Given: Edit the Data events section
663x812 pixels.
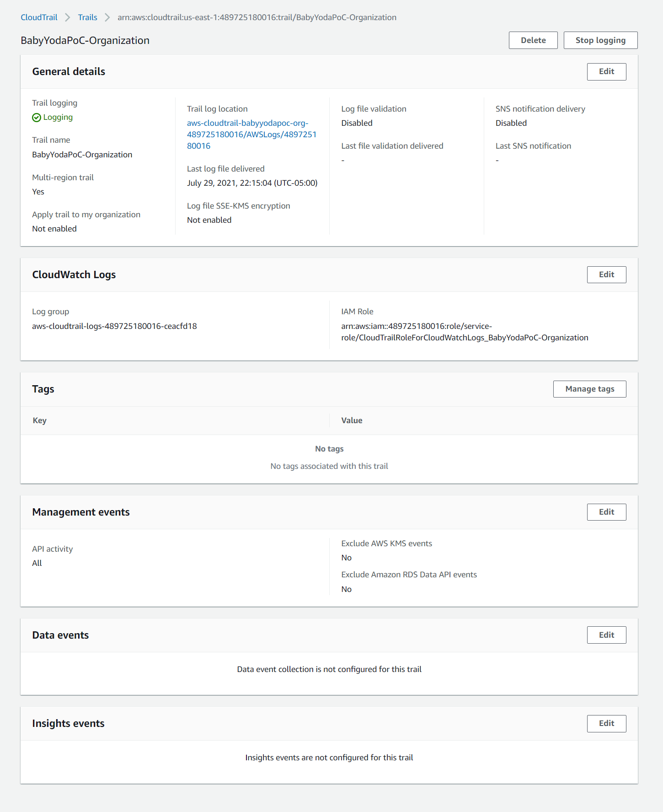Looking at the screenshot, I should tap(606, 635).
